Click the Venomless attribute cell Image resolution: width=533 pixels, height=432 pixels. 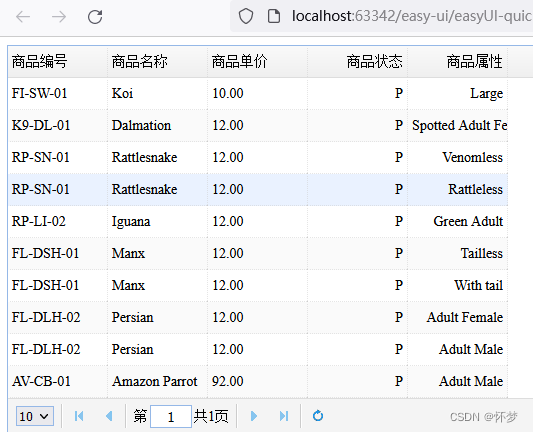(458, 157)
